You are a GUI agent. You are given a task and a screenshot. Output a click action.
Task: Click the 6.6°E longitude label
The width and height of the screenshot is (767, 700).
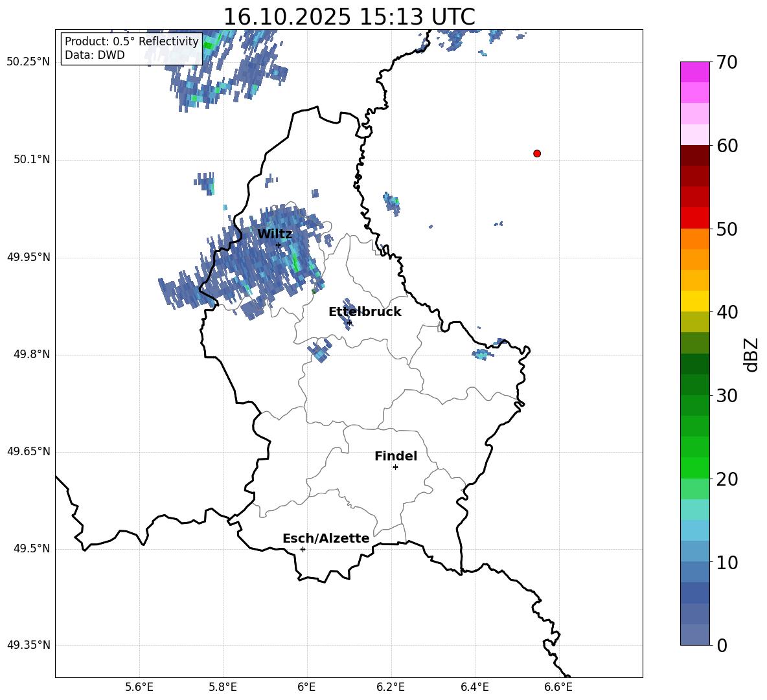[x=558, y=687]
